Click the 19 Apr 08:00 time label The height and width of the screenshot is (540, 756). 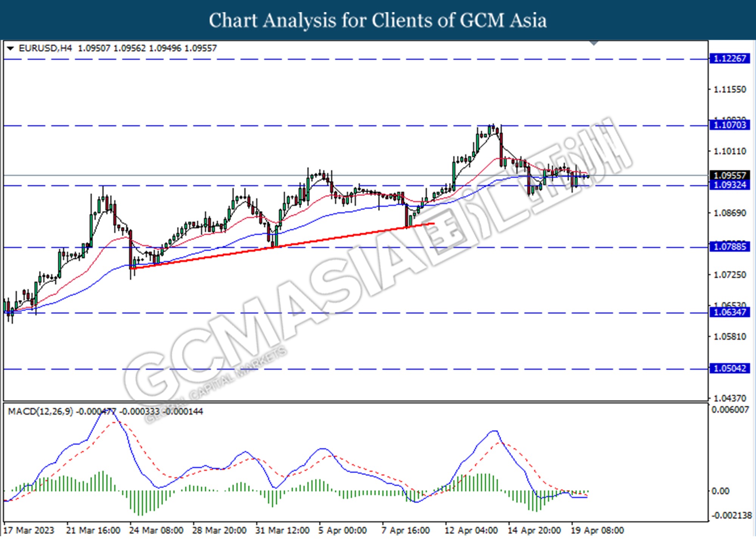tap(597, 531)
